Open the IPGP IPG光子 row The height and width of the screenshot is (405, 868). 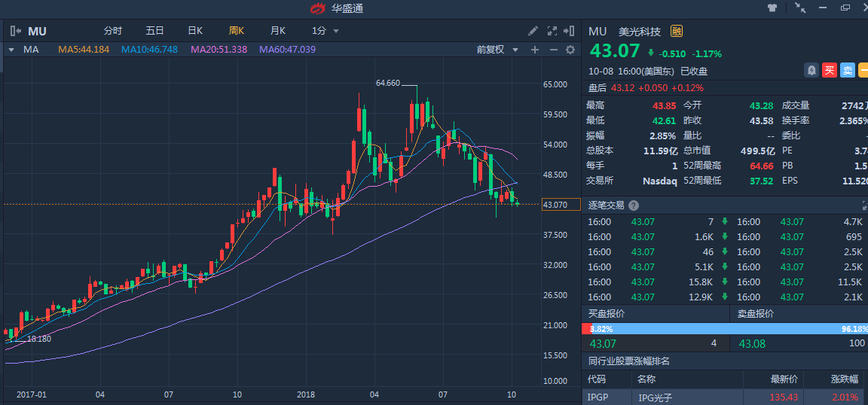(725, 397)
